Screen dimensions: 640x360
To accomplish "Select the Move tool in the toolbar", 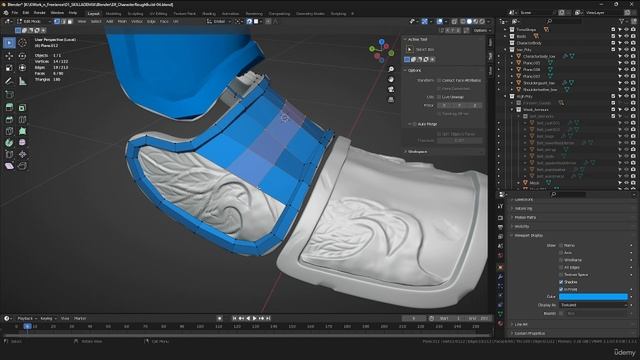I will [9, 56].
